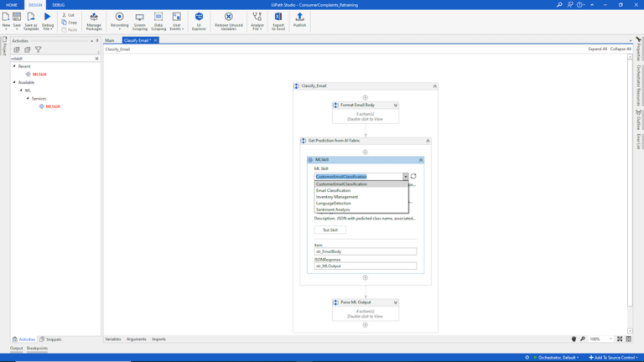Image resolution: width=644 pixels, height=362 pixels.
Task: Open the Imports panel
Action: click(x=158, y=339)
